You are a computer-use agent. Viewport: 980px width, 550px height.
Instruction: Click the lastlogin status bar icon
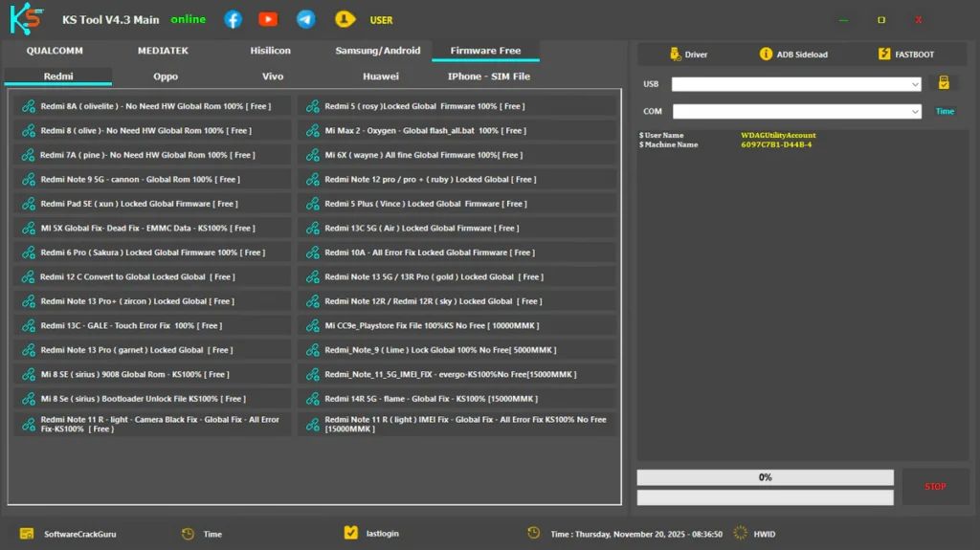(350, 533)
